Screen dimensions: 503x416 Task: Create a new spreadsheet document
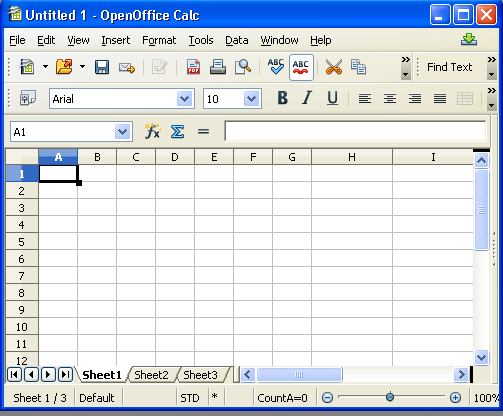(27, 67)
